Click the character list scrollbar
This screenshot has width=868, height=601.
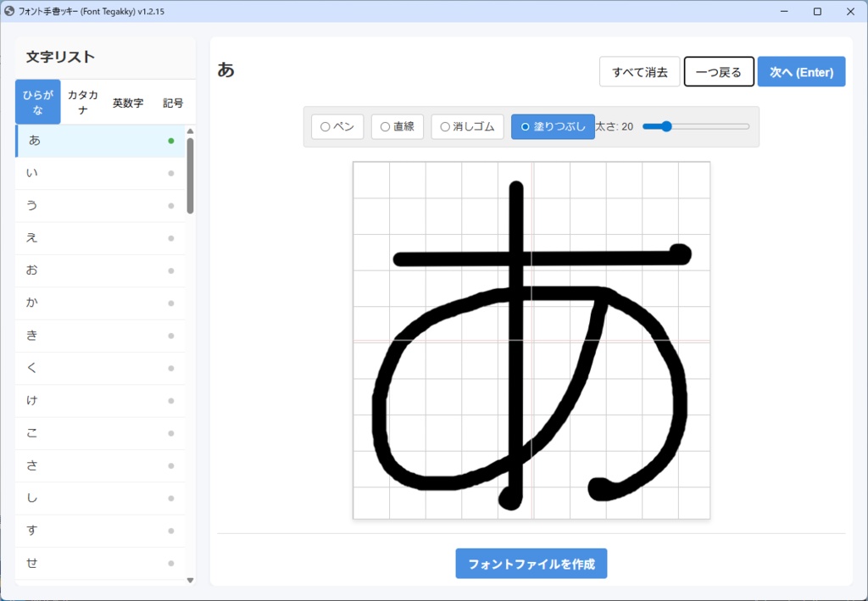point(192,170)
